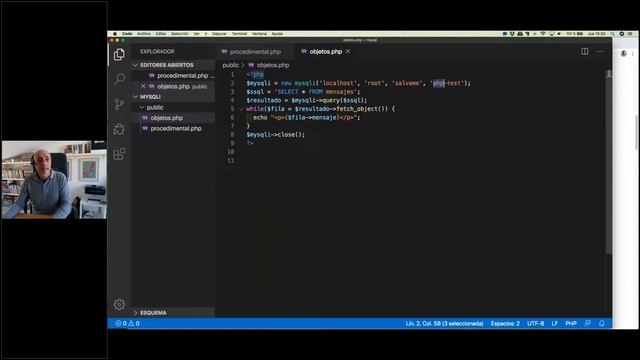Click the public breadcrumb segment

231,65
